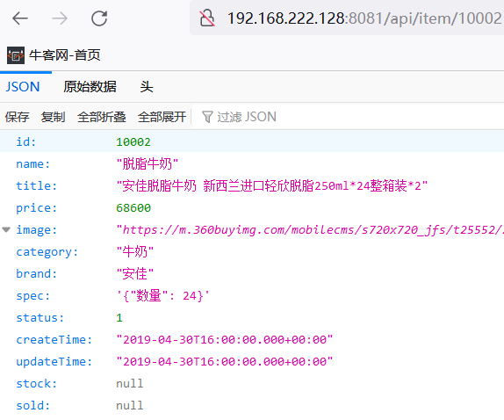Select the sold key

tap(33, 406)
